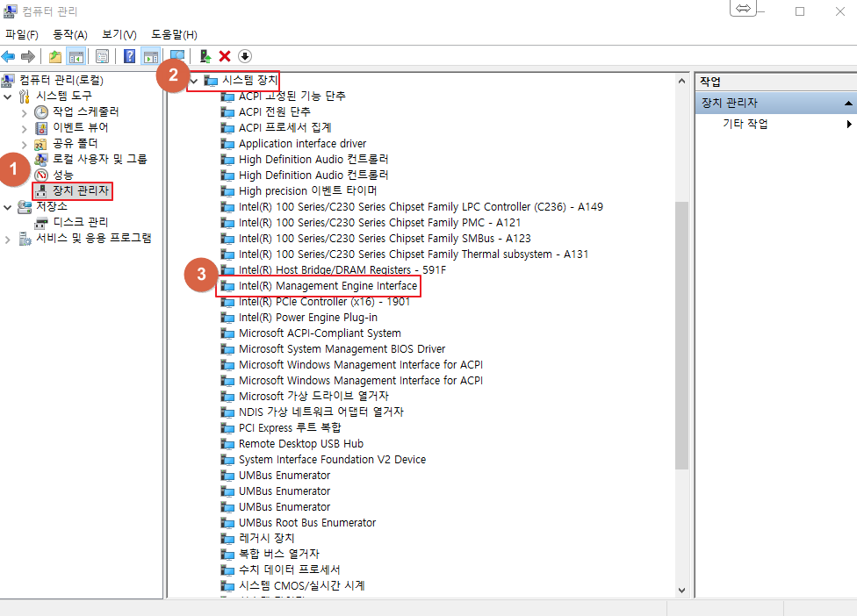
Task: Open the properties toolbar icon
Action: click(x=102, y=56)
